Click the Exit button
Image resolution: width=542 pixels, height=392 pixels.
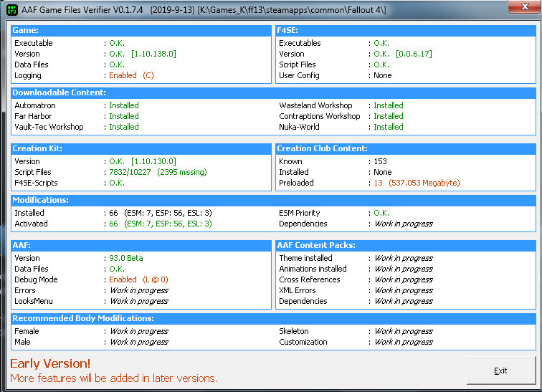click(x=501, y=371)
